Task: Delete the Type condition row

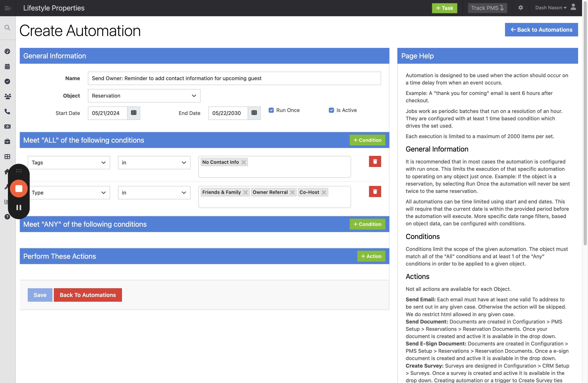Action: coord(375,191)
